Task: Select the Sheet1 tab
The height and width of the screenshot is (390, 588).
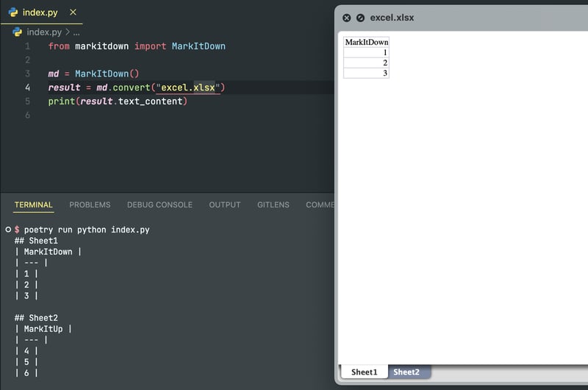Action: tap(364, 372)
